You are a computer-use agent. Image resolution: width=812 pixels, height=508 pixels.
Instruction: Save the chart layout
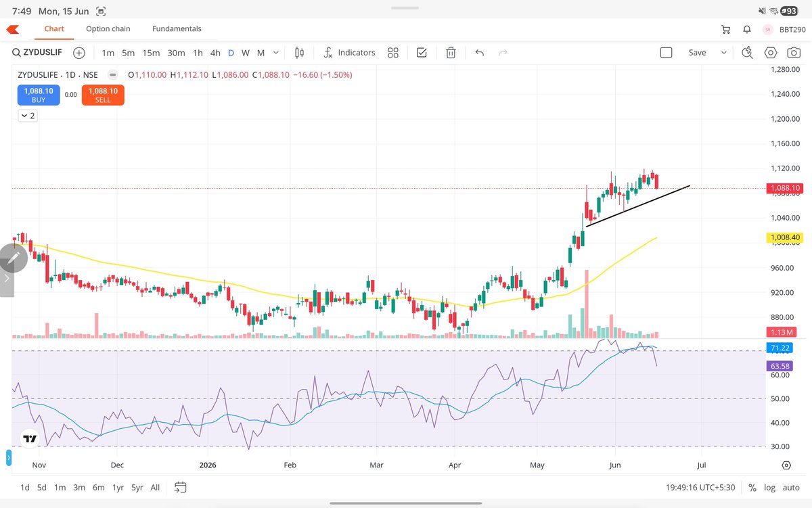click(697, 53)
